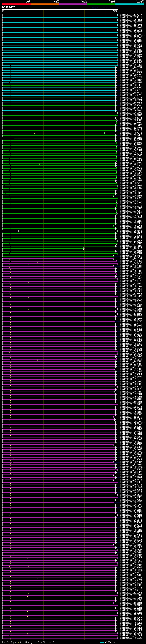Click hit label UniRef100_C4IZX0
The height and width of the screenshot is (644, 146).
point(131,42)
